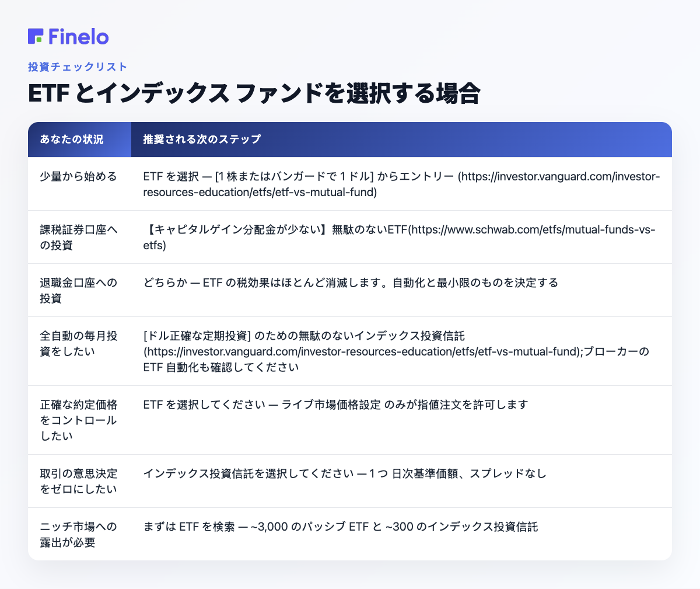Click the Finelo logo icon
Viewport: 700px width, 589px height.
point(36,36)
